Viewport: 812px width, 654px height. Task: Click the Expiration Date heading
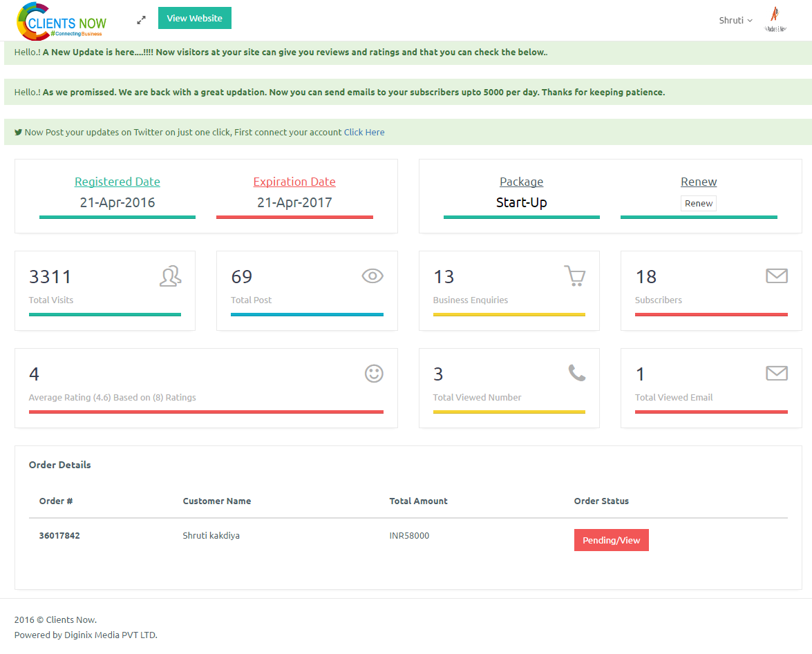(x=294, y=182)
